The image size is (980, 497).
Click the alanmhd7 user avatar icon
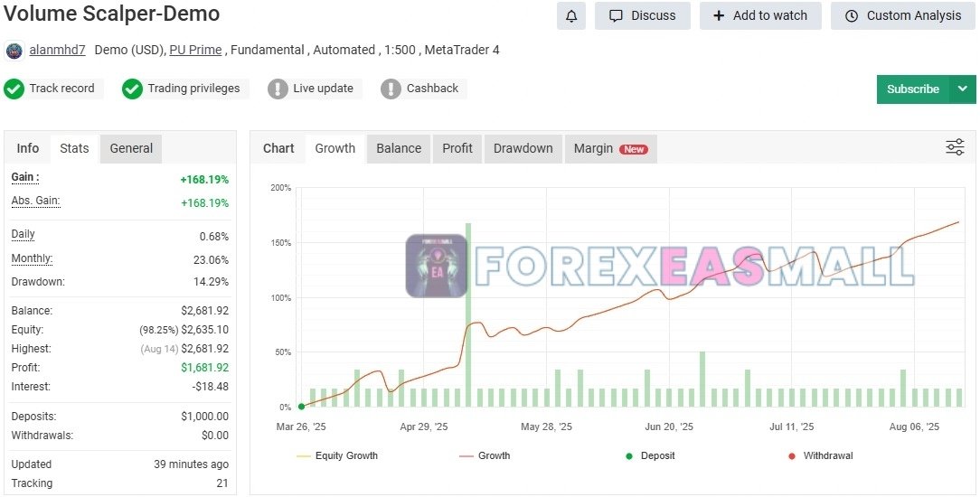(x=14, y=51)
